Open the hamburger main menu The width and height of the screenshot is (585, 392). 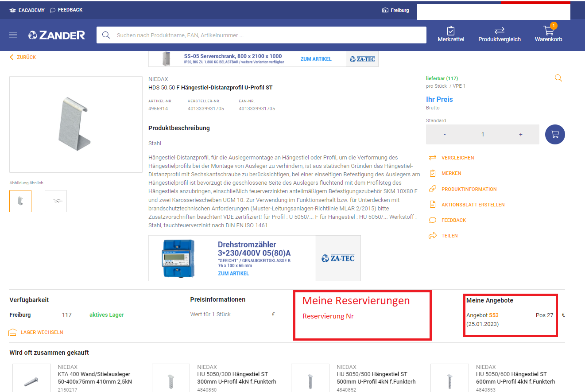click(x=13, y=35)
